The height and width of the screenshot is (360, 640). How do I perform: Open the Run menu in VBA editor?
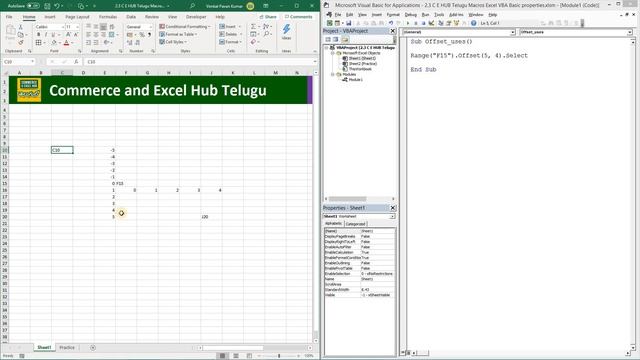[x=425, y=15]
